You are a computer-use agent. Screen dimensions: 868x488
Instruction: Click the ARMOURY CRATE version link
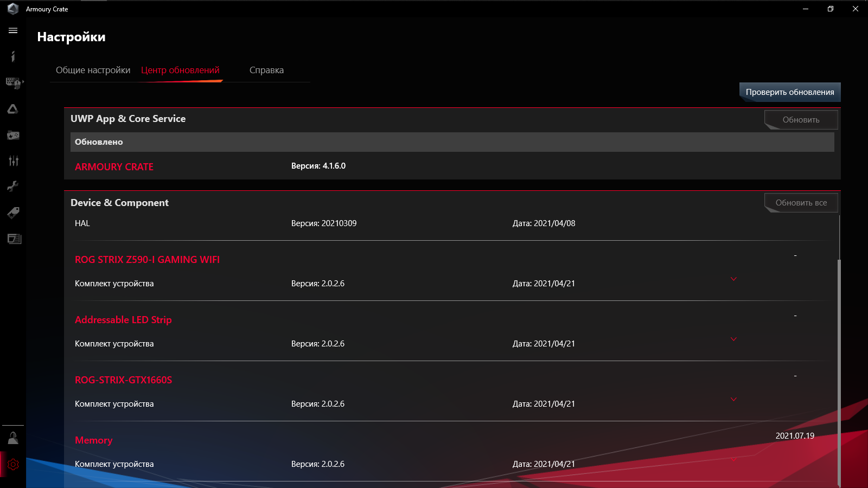tap(114, 166)
